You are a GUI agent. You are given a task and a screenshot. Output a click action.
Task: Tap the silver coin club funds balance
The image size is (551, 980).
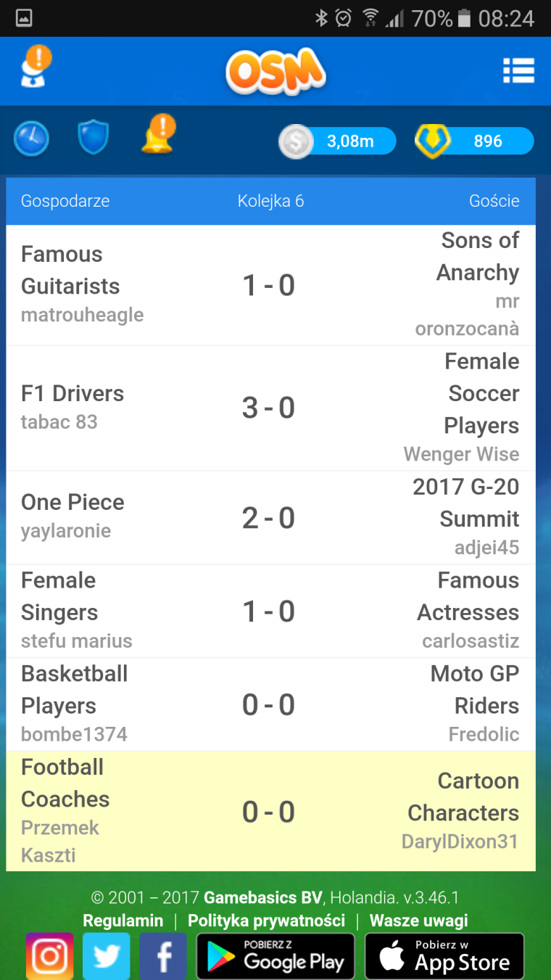point(338,141)
